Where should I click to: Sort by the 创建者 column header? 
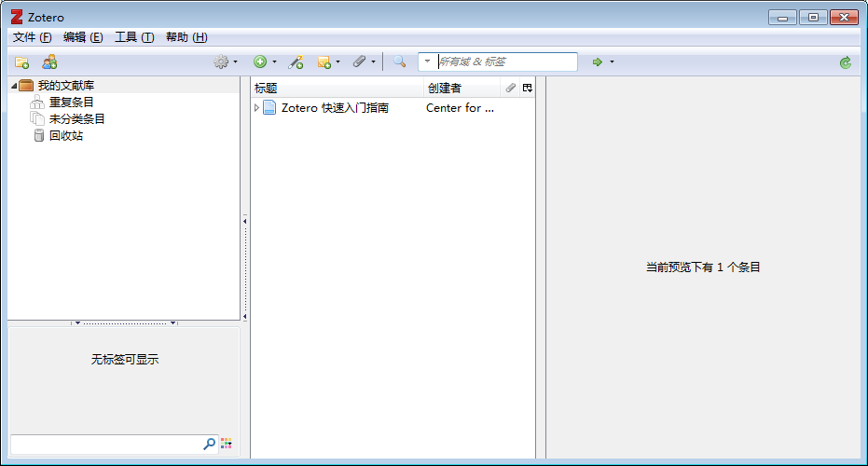point(462,88)
